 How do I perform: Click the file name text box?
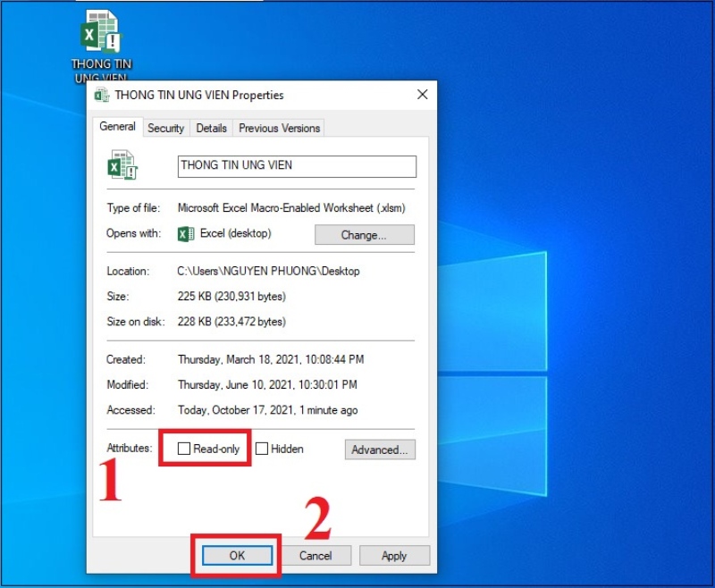(296, 166)
